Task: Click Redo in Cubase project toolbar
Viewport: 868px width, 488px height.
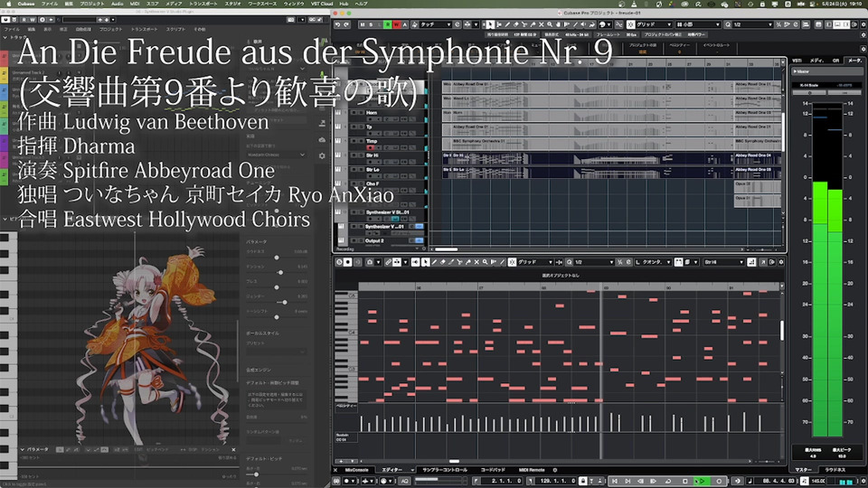Action: [x=346, y=25]
